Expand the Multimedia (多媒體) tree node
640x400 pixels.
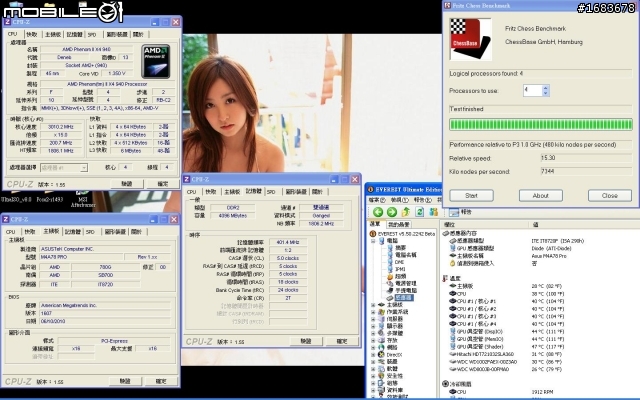click(x=373, y=333)
